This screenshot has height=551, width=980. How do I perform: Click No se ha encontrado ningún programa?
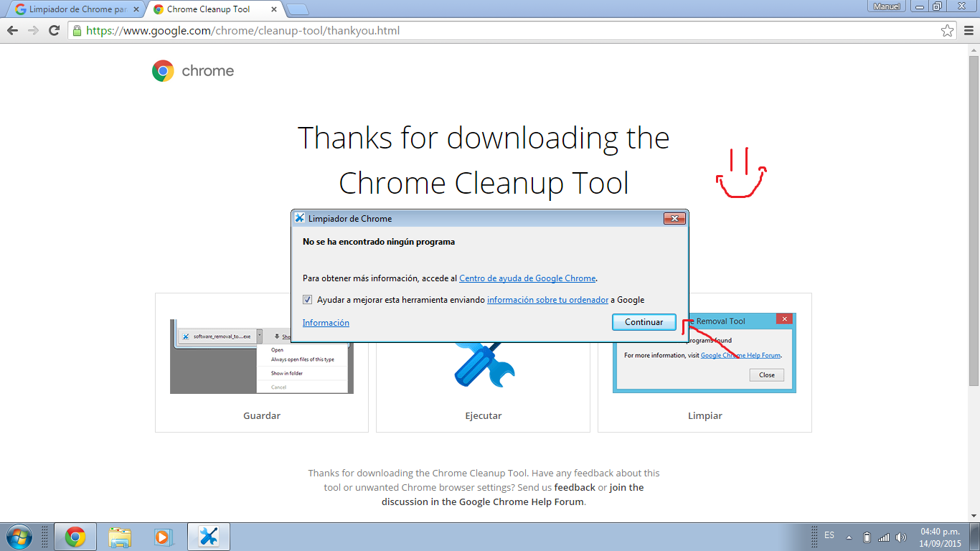pos(379,242)
